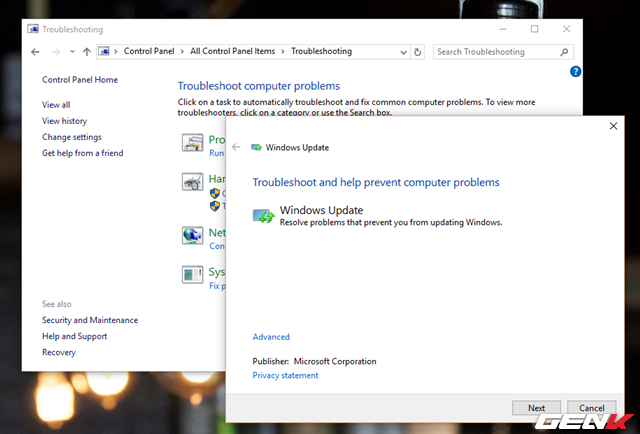Click Next in the troubleshooter
This screenshot has height=434, width=640.
(x=536, y=408)
